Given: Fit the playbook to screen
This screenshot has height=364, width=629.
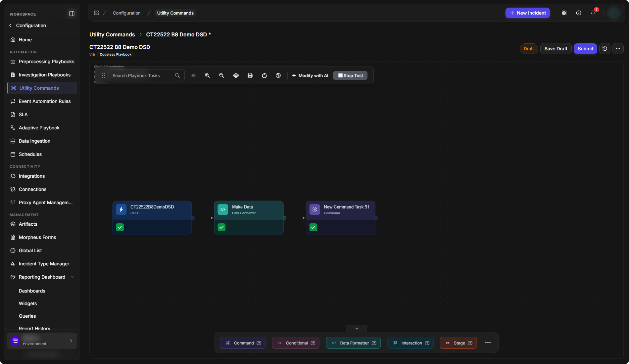Looking at the screenshot, I should point(236,75).
